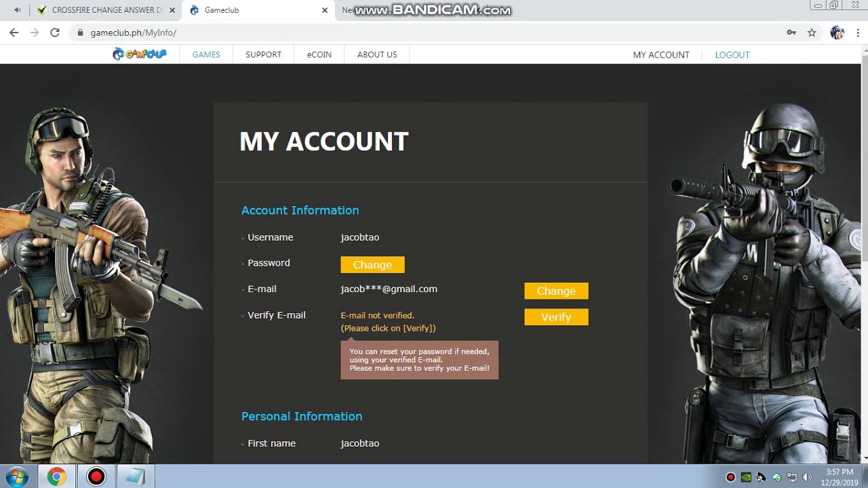This screenshot has height=488, width=868.
Task: Open the network connection tray icon
Action: (x=792, y=477)
